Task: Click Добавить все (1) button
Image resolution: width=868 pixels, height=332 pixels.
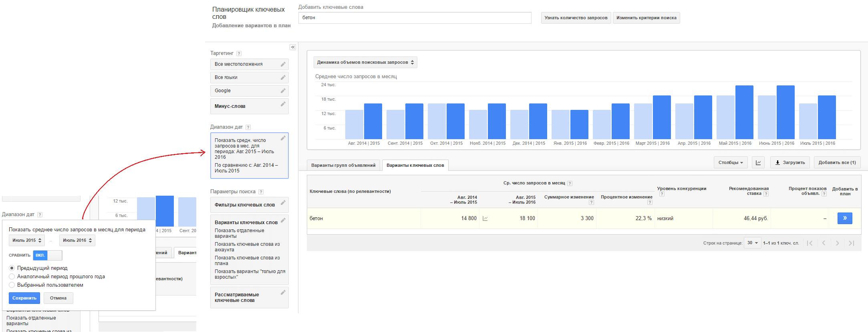Action: [837, 162]
